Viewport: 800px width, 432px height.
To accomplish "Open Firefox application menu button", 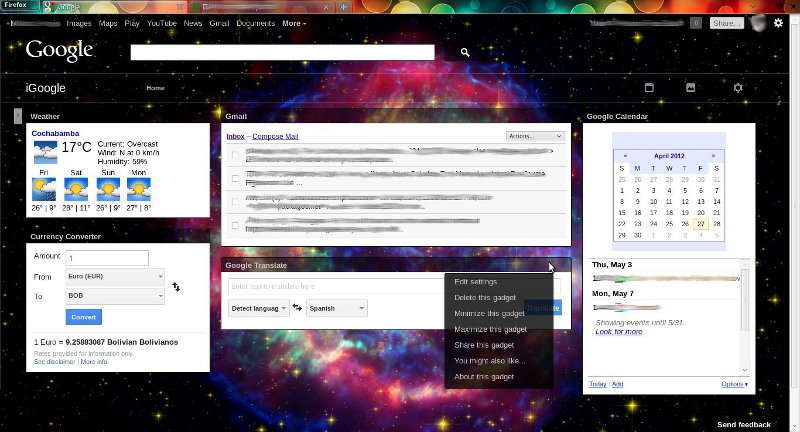I will (x=19, y=5).
